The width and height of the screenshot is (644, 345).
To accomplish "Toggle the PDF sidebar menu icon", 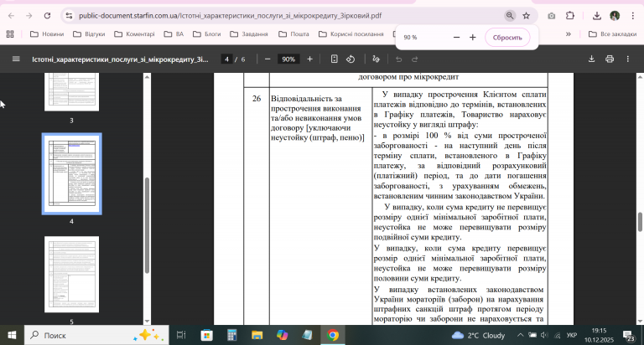I will point(16,59).
